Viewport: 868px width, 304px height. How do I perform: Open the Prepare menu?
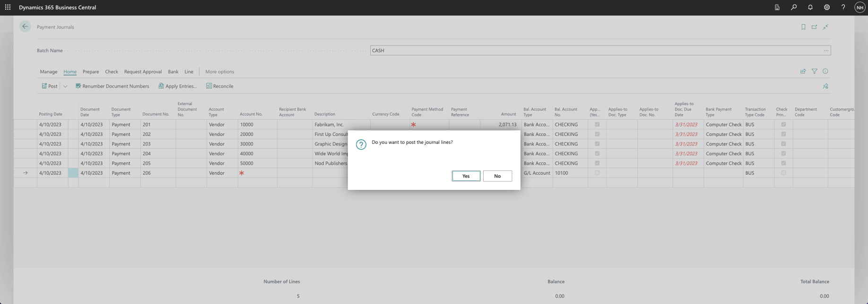pyautogui.click(x=91, y=72)
